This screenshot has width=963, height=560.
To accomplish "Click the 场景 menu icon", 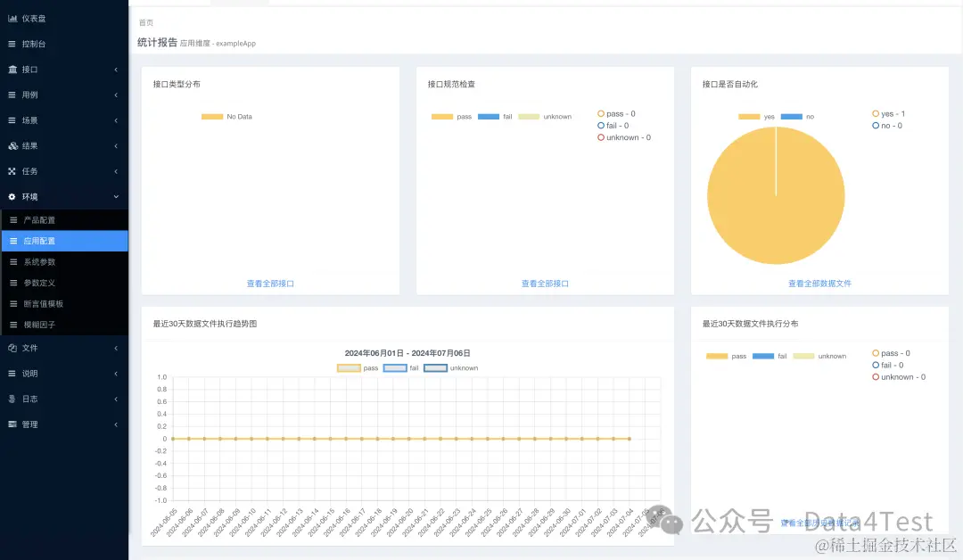I will tap(12, 120).
